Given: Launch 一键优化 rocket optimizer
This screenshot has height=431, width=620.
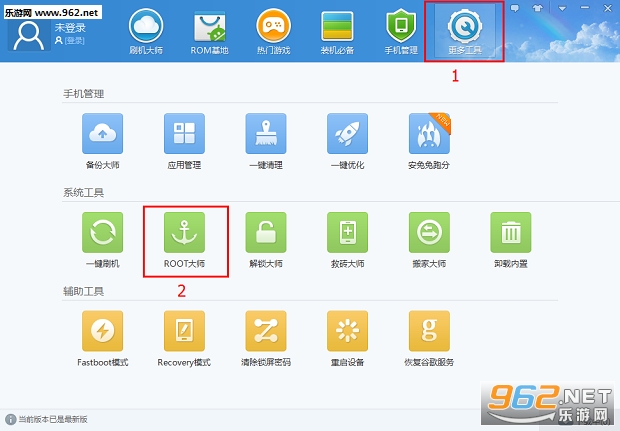Looking at the screenshot, I should coord(347,133).
